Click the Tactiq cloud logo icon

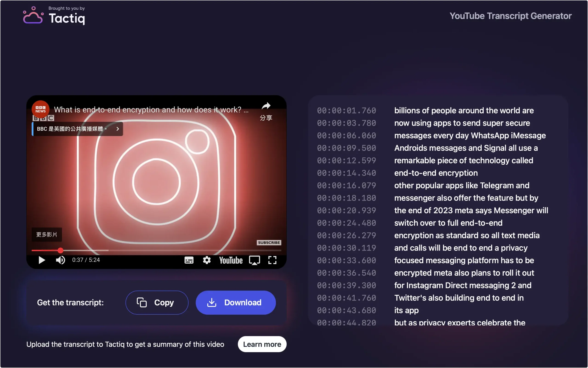pyautogui.click(x=33, y=15)
